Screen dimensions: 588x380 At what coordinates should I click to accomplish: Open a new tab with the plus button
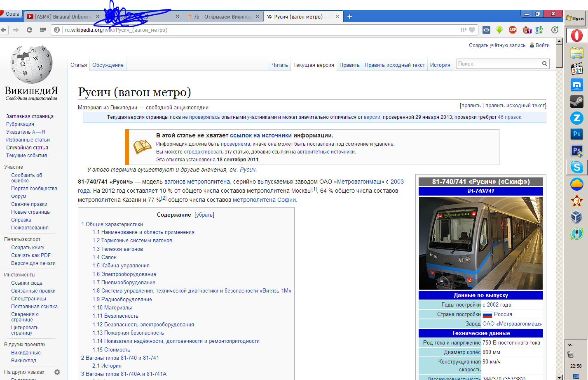[349, 17]
